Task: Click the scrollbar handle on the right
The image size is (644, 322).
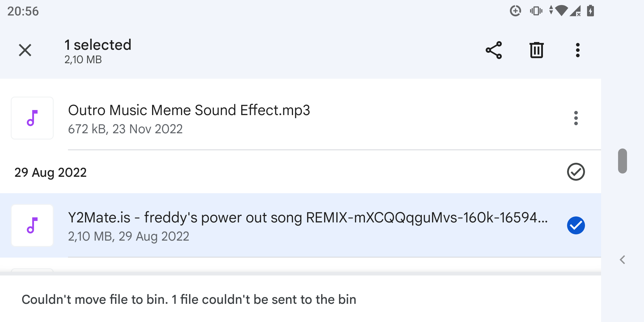Action: click(x=623, y=161)
